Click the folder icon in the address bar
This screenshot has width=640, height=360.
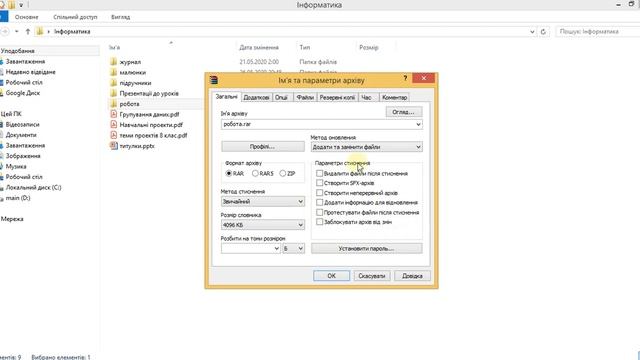[40, 31]
